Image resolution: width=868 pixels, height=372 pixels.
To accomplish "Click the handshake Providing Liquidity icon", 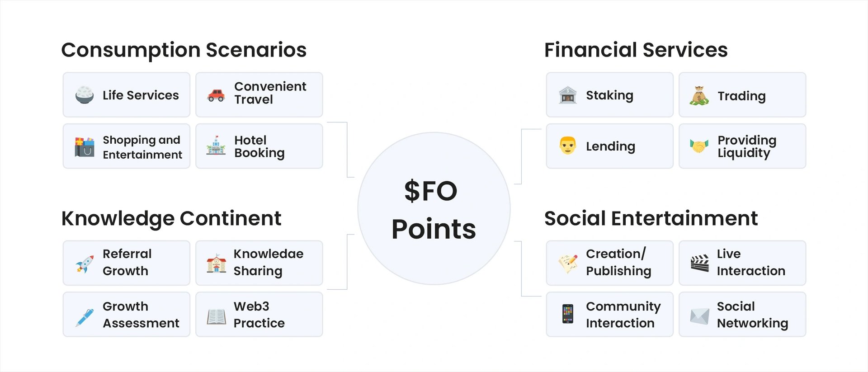I will click(x=699, y=146).
